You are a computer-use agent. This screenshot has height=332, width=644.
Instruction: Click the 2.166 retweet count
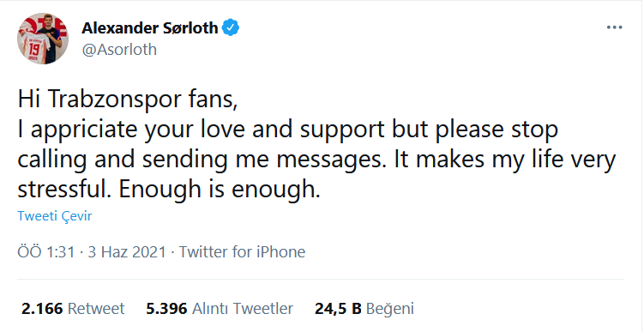pos(42,308)
